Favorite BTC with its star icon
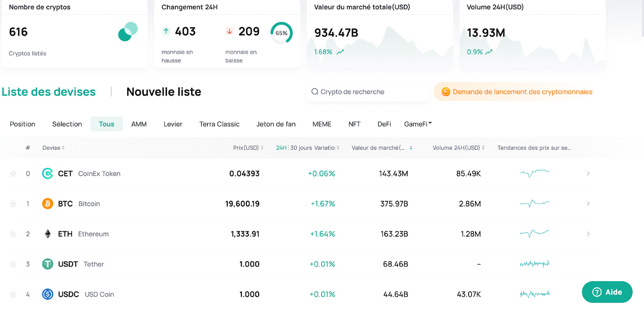The height and width of the screenshot is (309, 644). (x=13, y=203)
